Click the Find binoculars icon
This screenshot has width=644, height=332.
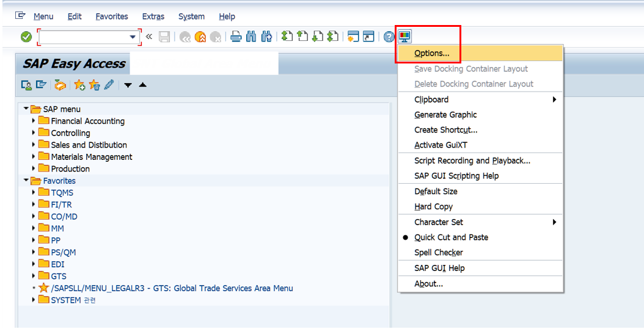pos(251,37)
